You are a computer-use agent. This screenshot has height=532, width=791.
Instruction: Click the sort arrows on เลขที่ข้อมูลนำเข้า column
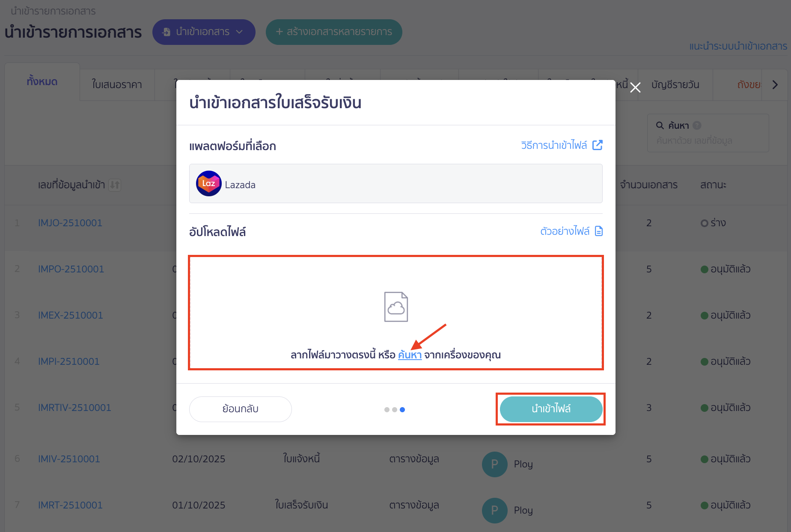[115, 185]
